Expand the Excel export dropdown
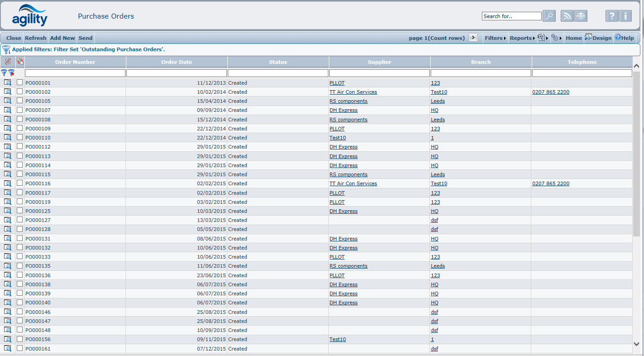644x356 pixels. tap(543, 38)
